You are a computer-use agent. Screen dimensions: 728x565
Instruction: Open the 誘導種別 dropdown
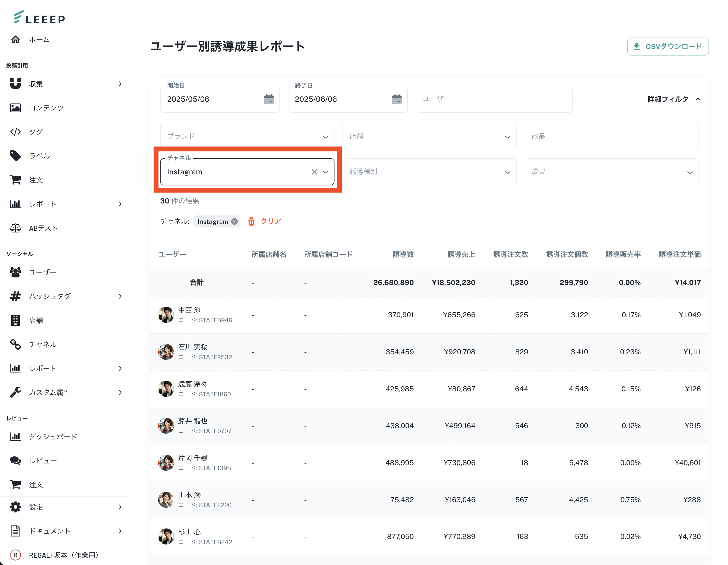click(x=429, y=172)
